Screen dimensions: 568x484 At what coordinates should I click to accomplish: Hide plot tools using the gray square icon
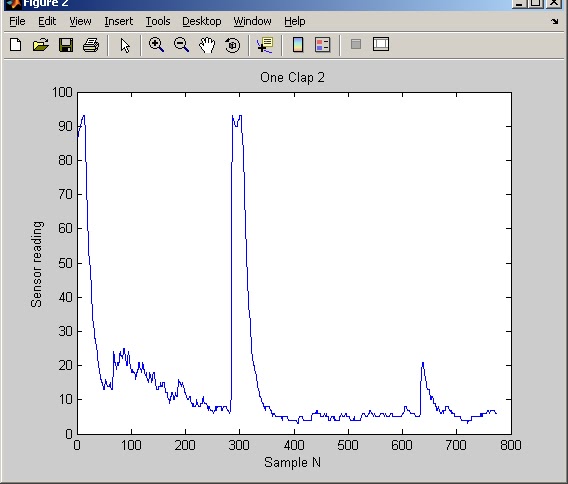(x=356, y=44)
